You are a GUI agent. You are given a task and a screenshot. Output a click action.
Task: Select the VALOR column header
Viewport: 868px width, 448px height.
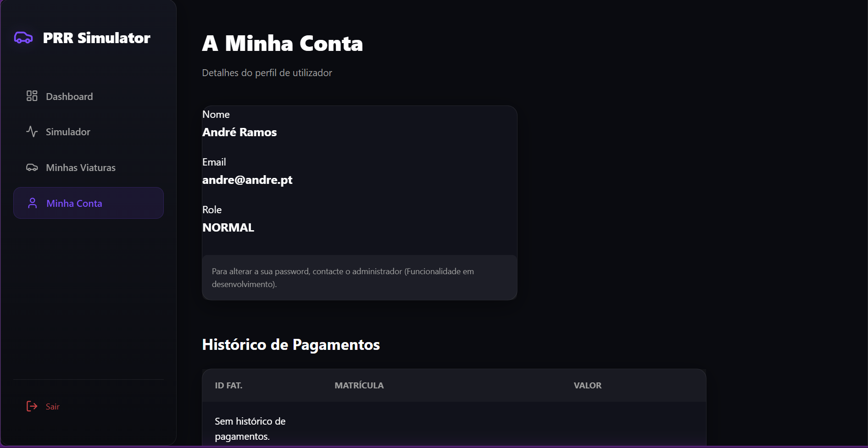click(587, 386)
